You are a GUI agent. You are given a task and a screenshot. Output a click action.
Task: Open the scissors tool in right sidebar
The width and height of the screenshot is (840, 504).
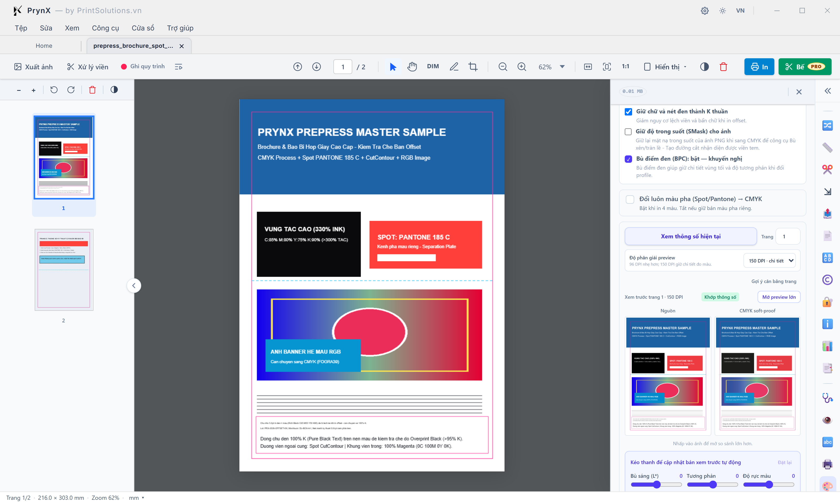pos(827,169)
